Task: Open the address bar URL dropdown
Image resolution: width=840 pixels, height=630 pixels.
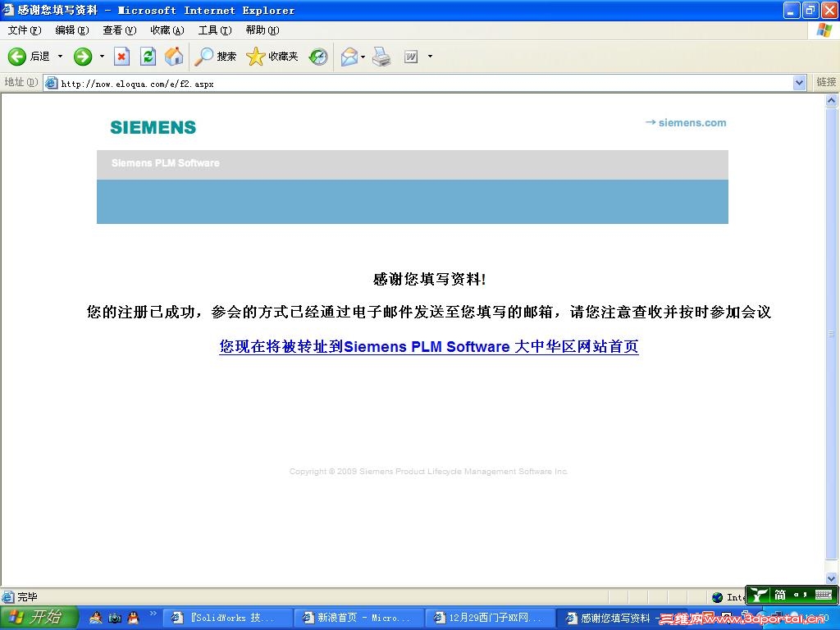Action: [799, 83]
